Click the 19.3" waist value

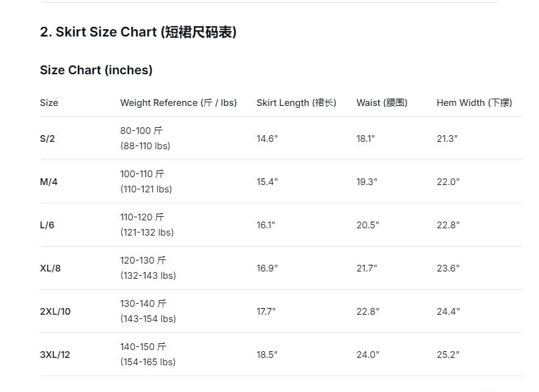point(367,182)
